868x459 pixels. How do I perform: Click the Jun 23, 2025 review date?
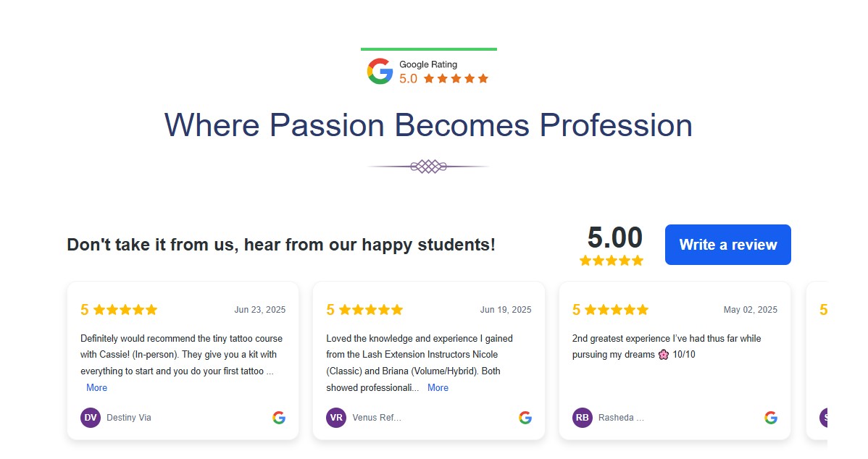[x=259, y=310]
